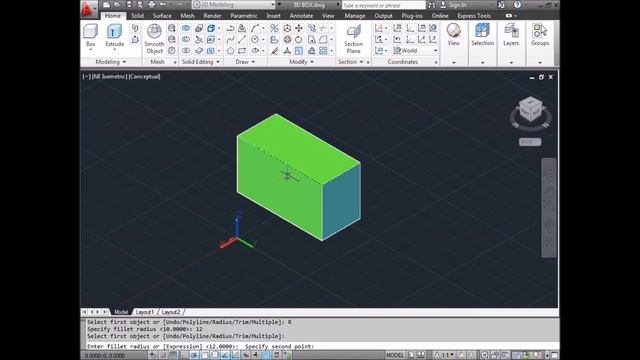Click the Smooth More mesh icon
This screenshot has height=360, width=640.
pyautogui.click(x=172, y=28)
